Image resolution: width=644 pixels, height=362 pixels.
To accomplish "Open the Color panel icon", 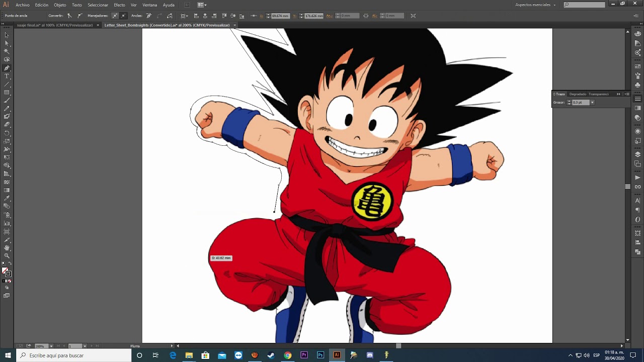I will [637, 34].
